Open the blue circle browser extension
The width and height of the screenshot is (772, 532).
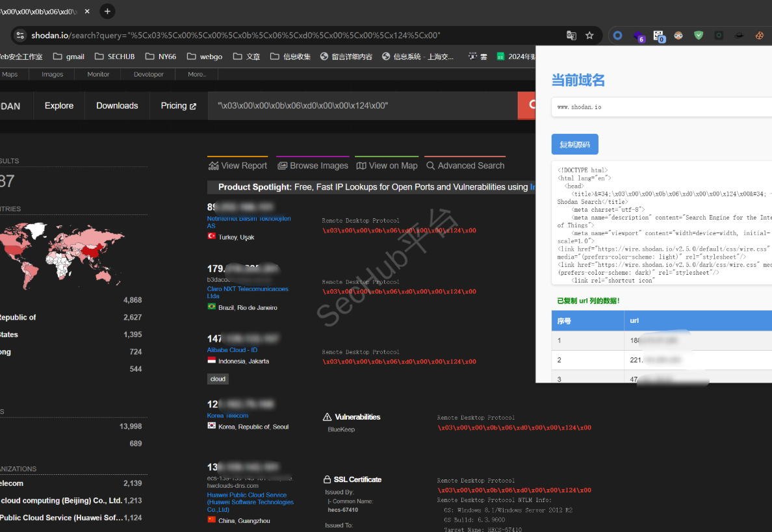617,36
